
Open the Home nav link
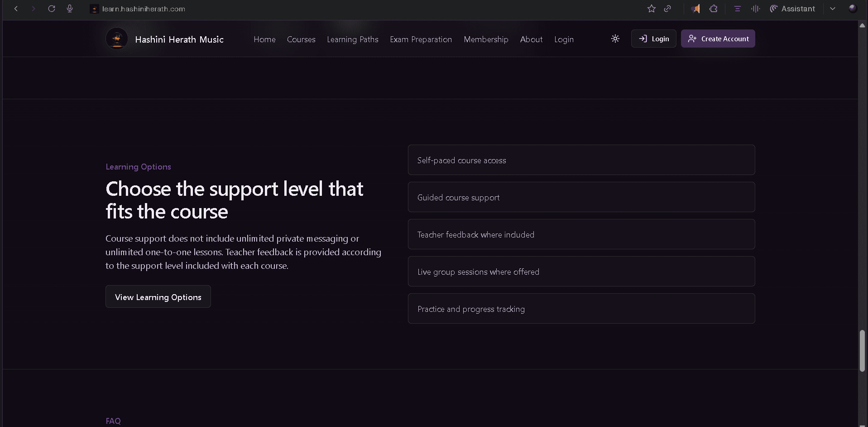[x=264, y=39]
